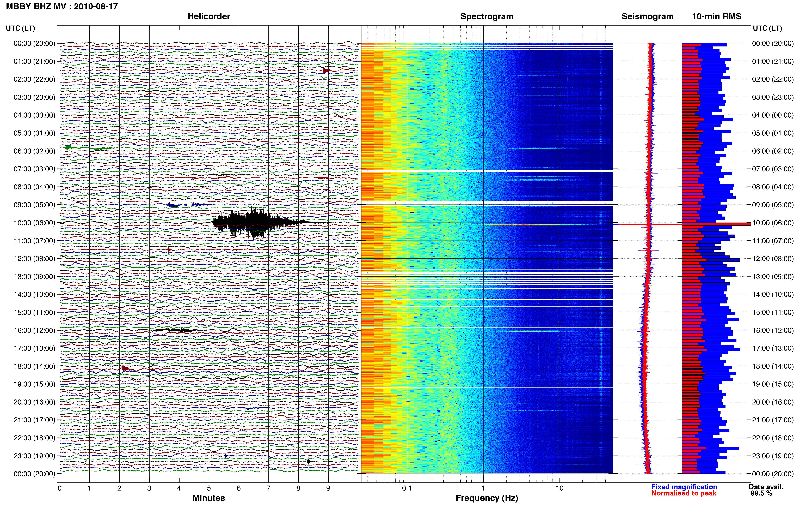The width and height of the screenshot is (812, 508).
Task: Click the red event on the 18:00 trace
Action: coord(126,368)
